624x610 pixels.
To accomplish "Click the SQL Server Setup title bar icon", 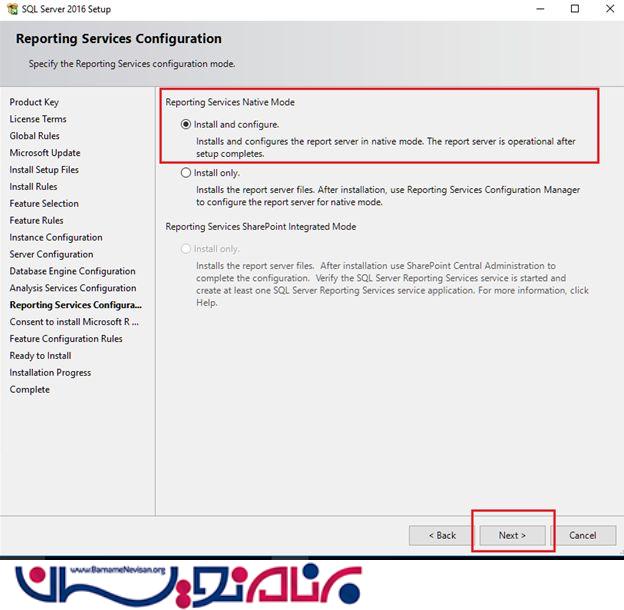I will pyautogui.click(x=9, y=9).
